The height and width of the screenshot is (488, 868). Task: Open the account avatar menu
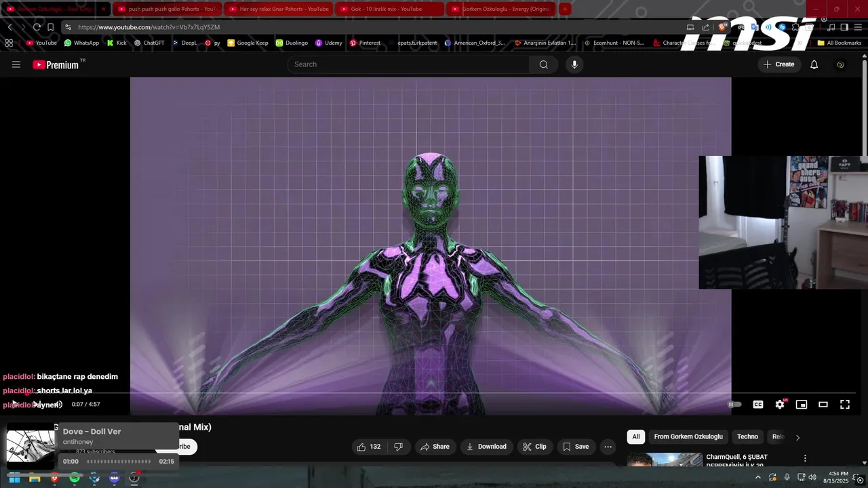(x=840, y=64)
